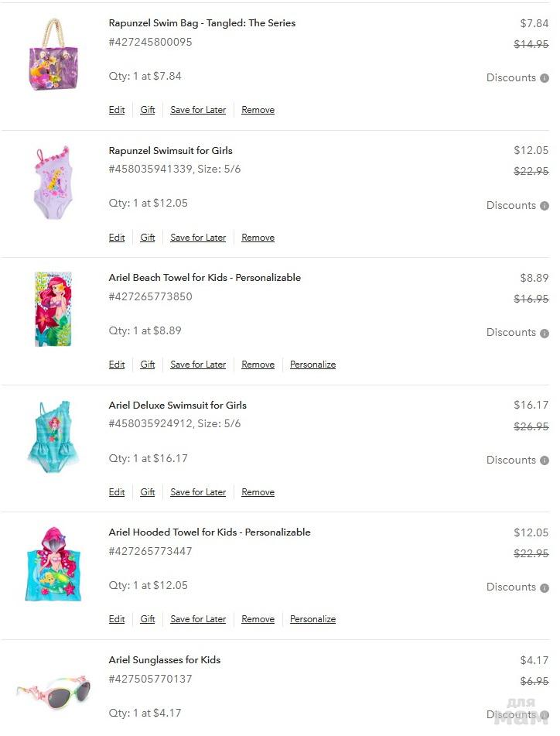Personalize the Ariel Beach Towel
Image resolution: width=560 pixels, height=736 pixels.
[x=312, y=365]
